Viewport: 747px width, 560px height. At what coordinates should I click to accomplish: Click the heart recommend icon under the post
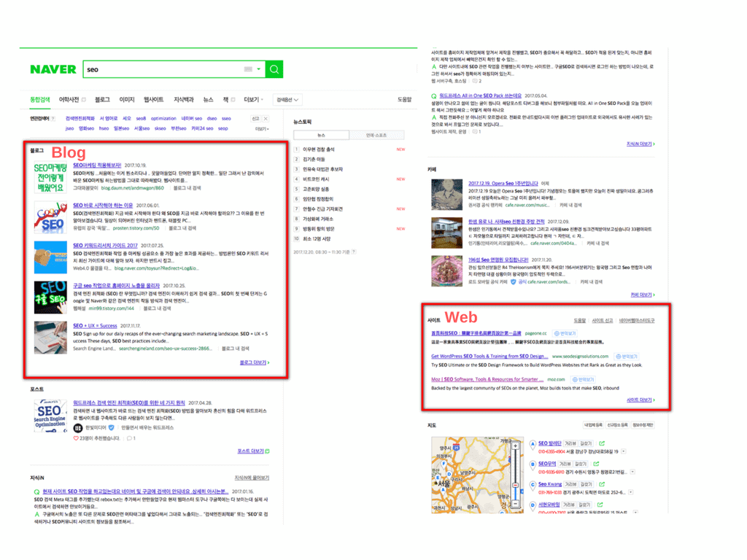coord(75,438)
